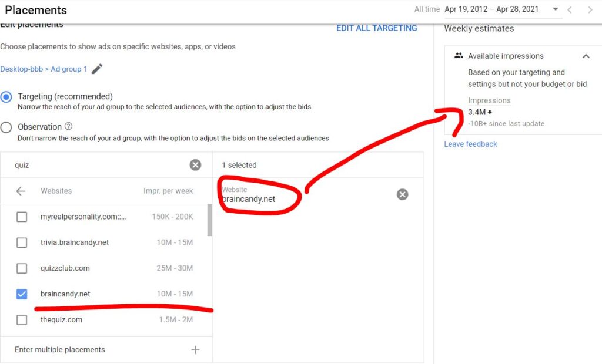Check the thequiz.com placement
602x364 pixels.
click(22, 319)
